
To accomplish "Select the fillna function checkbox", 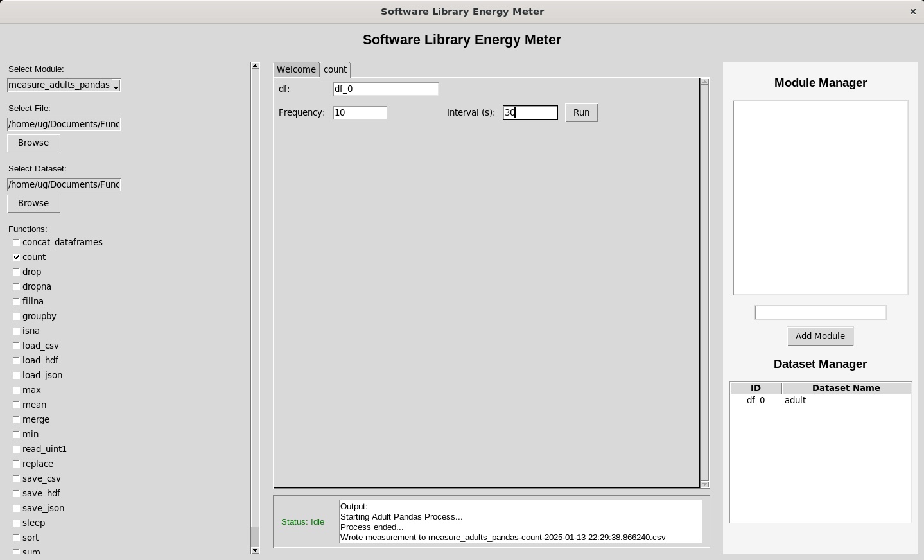I will coord(16,301).
